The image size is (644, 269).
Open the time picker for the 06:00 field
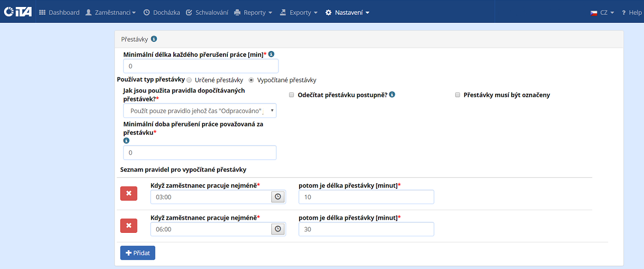(278, 229)
